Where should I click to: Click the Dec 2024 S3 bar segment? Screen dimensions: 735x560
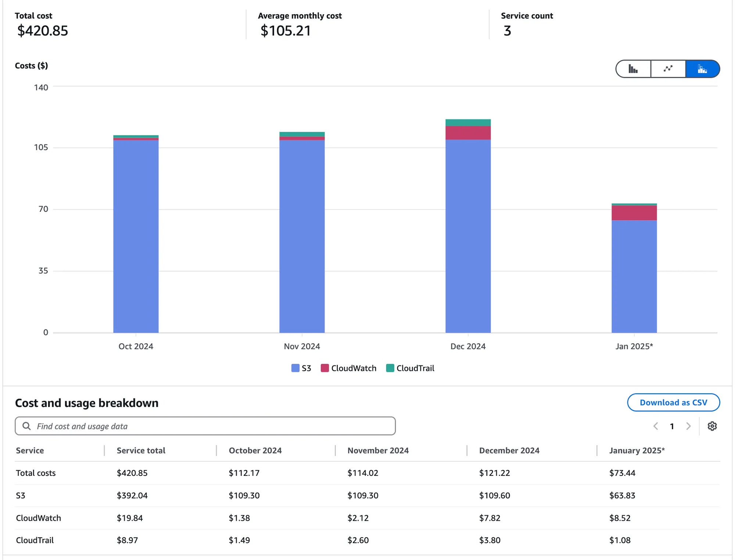click(x=468, y=235)
